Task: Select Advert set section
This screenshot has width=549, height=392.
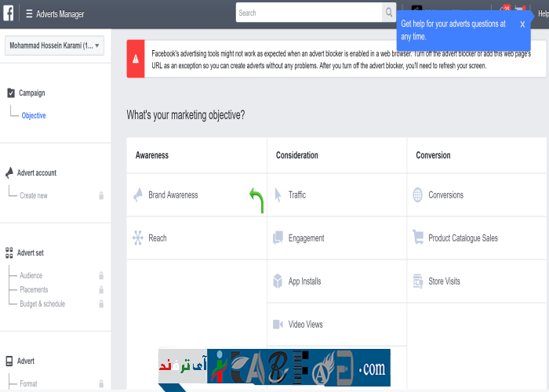Action: pos(31,252)
